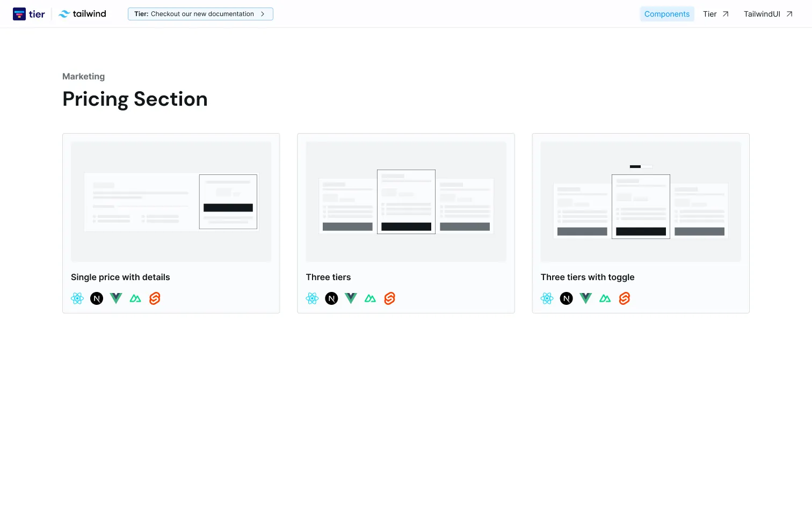
Task: Select the Tailwind logo in the navigation bar
Action: [82, 13]
